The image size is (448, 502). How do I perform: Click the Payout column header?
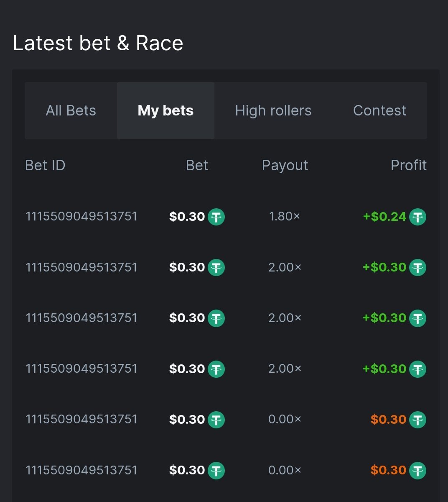(x=285, y=165)
